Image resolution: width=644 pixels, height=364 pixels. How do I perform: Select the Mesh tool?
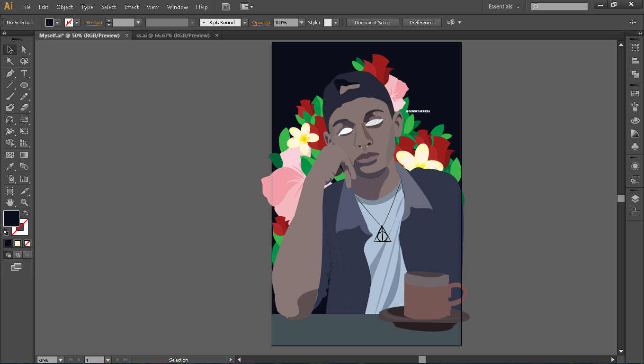10,155
